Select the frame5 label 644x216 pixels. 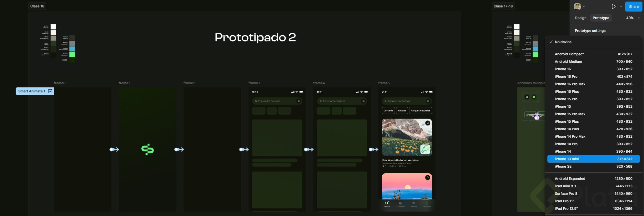[384, 83]
